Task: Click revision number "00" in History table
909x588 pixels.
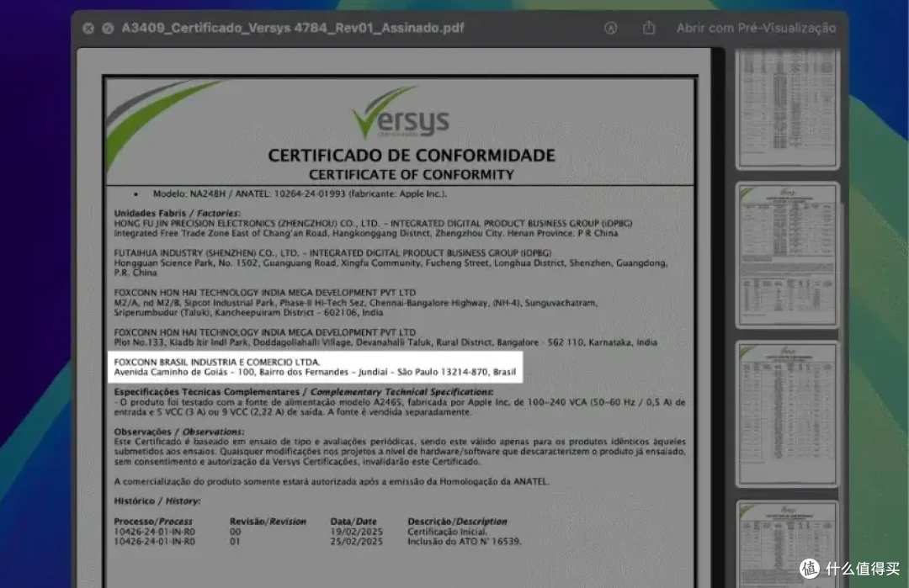Action: click(x=235, y=532)
